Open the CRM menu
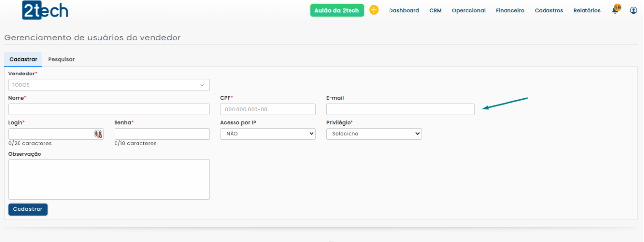This screenshot has height=242, width=644. click(x=435, y=11)
